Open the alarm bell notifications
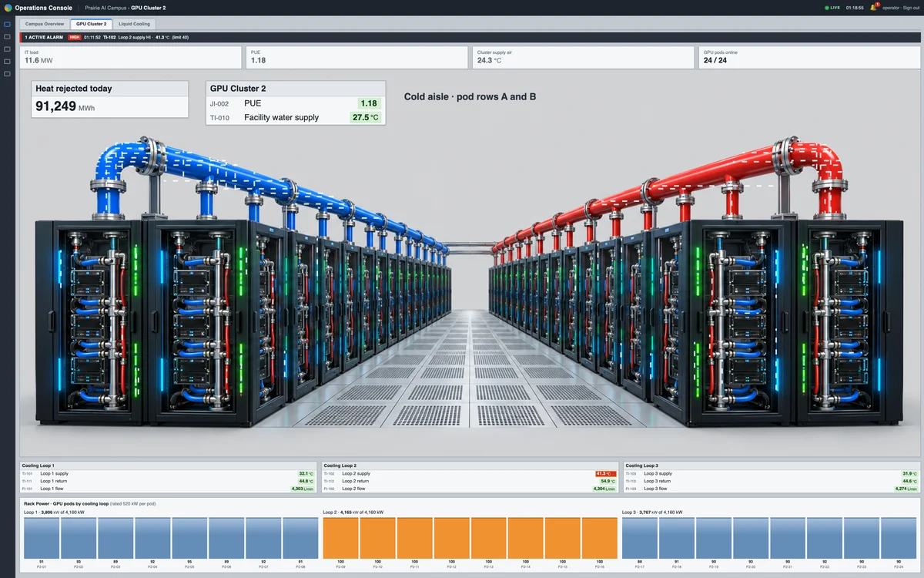Screen dimensions: 924x578 point(873,7)
